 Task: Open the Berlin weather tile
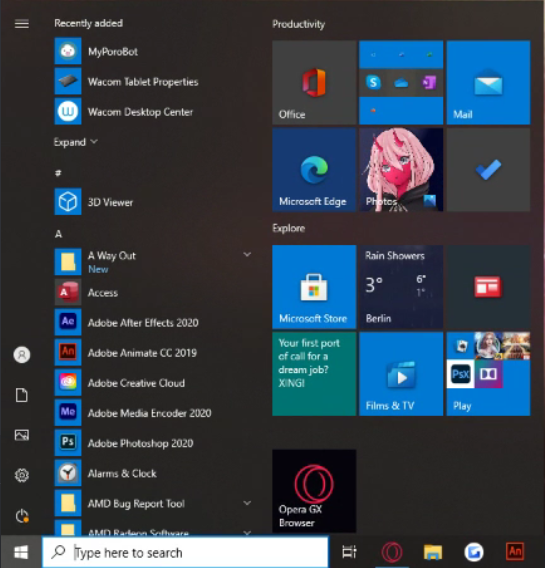click(401, 287)
